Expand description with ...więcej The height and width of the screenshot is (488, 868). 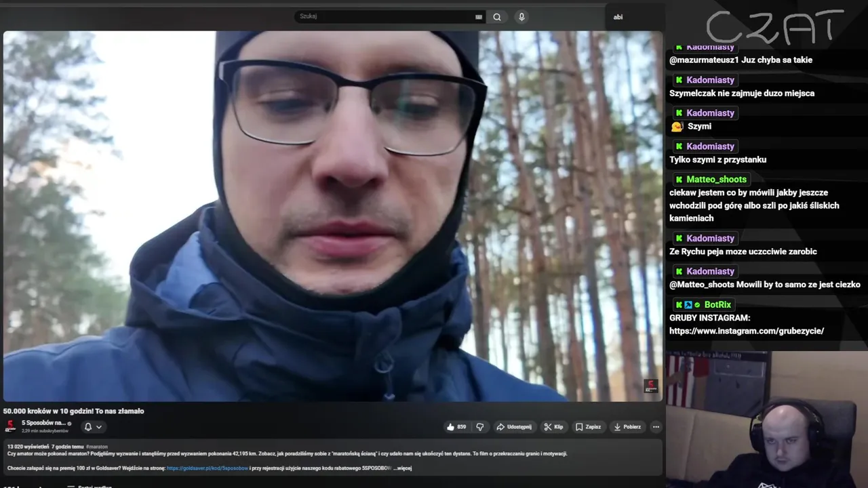coord(402,468)
